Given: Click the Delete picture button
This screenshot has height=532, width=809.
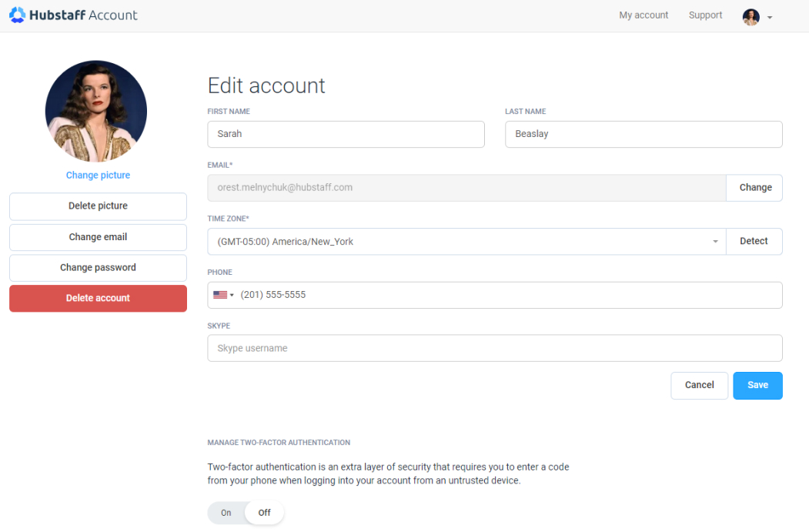Looking at the screenshot, I should [98, 206].
